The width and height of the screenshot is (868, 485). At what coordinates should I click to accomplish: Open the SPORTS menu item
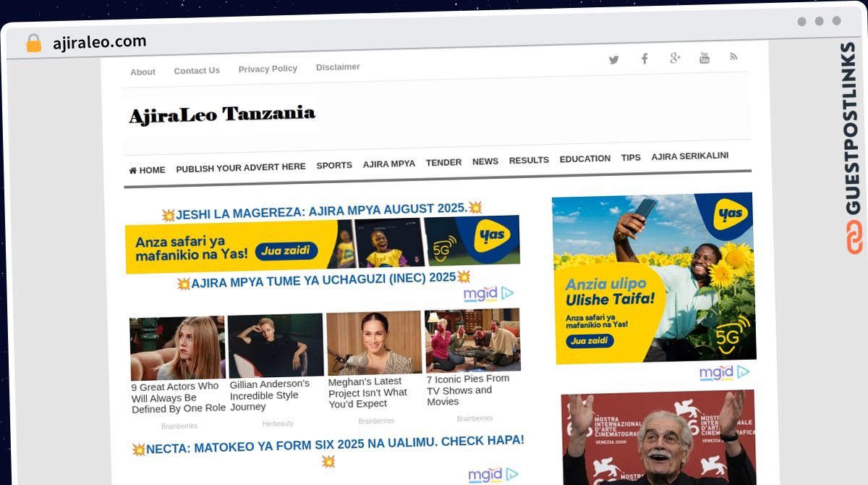[x=334, y=165]
